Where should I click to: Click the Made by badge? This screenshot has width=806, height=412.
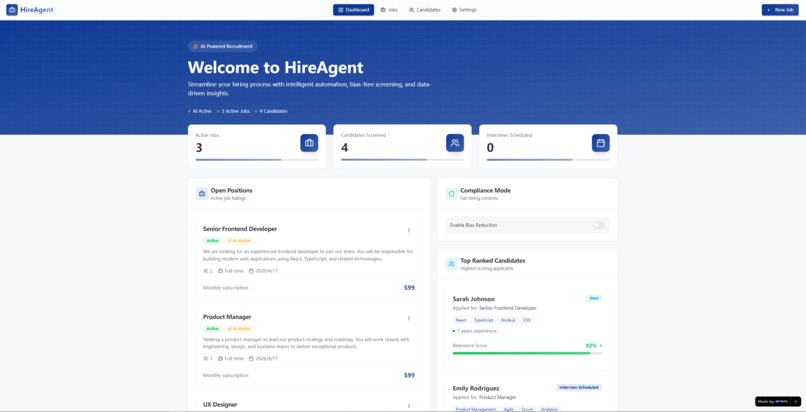point(774,402)
